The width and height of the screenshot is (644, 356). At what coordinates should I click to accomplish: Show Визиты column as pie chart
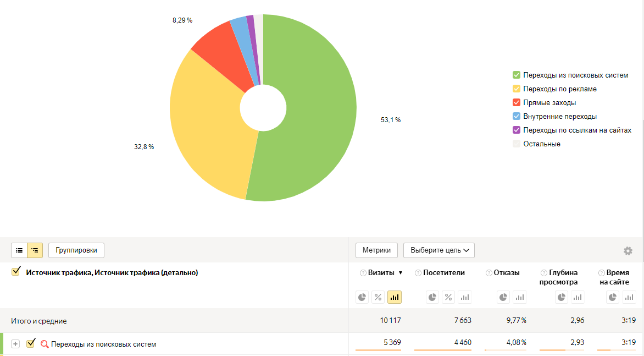pos(362,297)
